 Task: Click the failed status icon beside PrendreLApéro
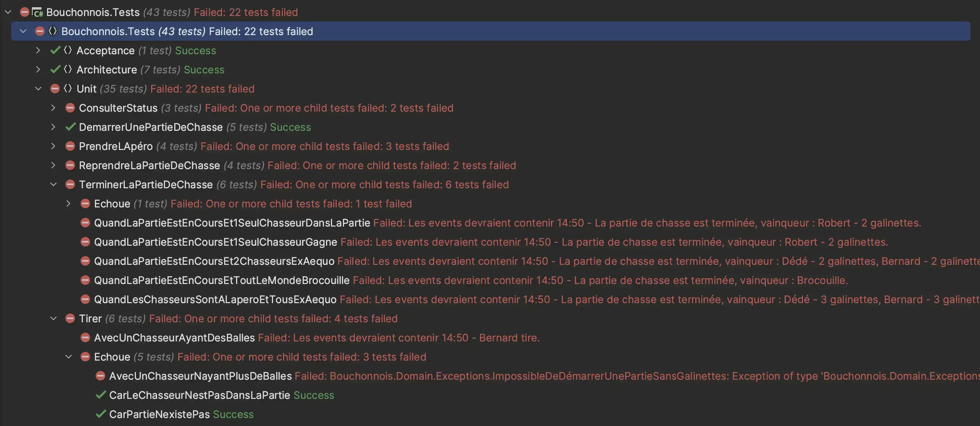70,146
